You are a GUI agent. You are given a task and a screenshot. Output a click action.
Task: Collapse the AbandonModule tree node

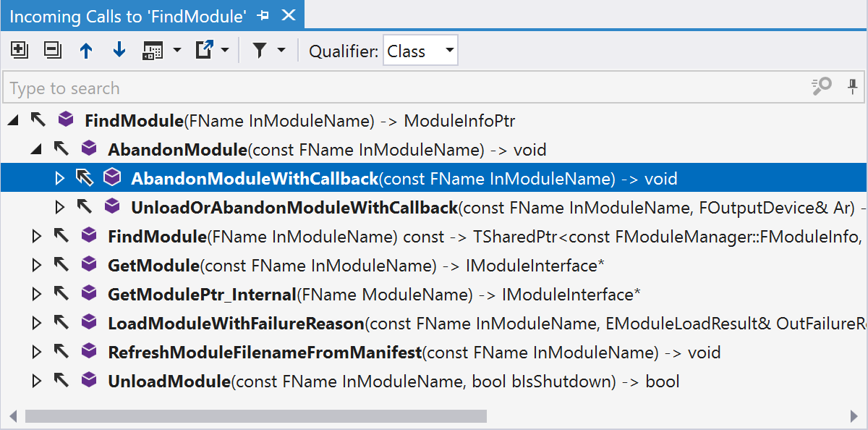(36, 149)
